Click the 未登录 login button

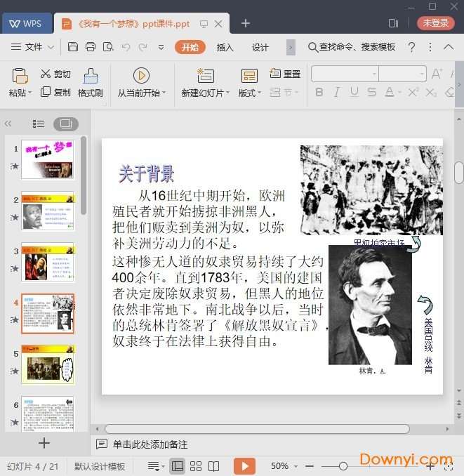tap(435, 23)
